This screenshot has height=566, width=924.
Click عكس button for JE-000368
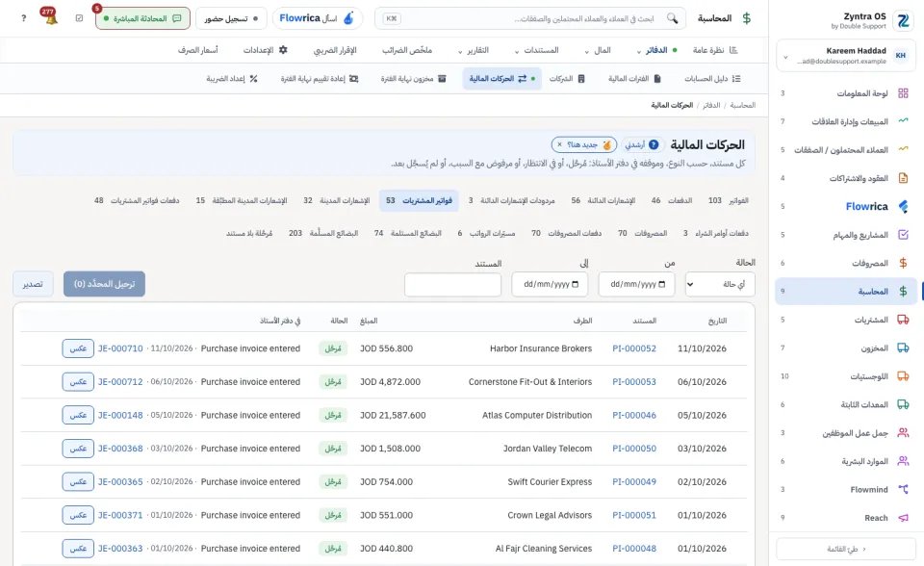[78, 449]
